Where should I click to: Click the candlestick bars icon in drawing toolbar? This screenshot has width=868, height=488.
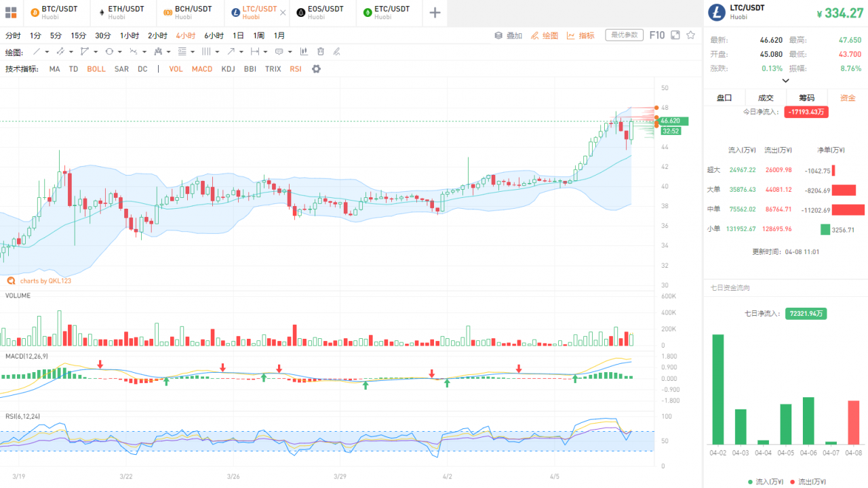point(303,52)
